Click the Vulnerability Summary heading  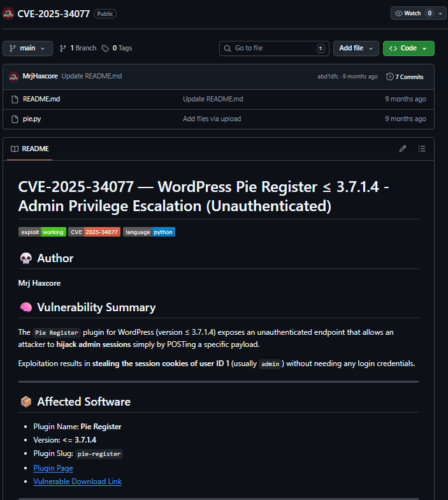pos(96,307)
